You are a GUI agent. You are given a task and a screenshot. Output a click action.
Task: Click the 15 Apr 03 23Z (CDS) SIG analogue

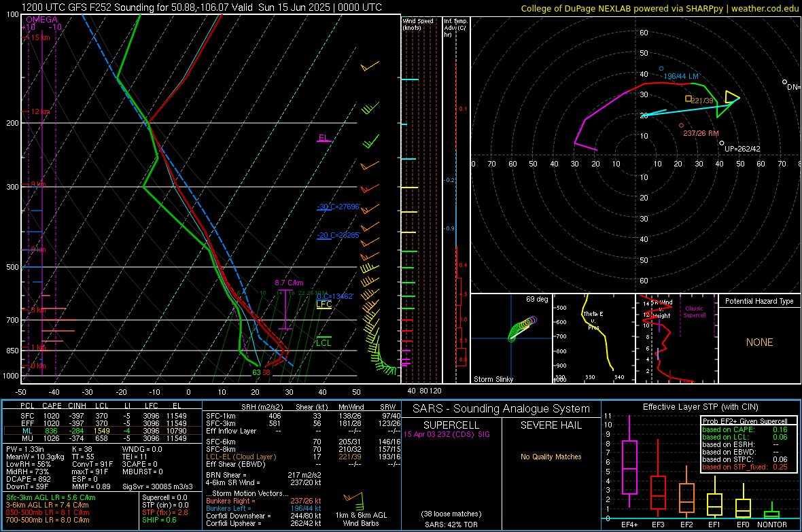tap(447, 434)
